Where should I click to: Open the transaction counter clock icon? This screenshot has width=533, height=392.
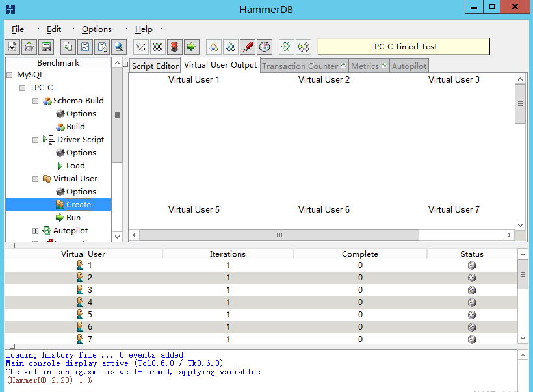pos(265,46)
